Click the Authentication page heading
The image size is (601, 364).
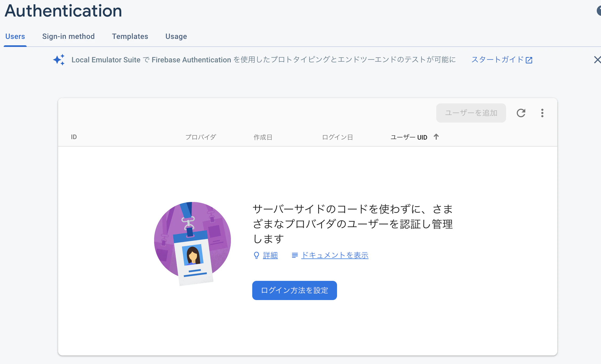[x=63, y=11]
